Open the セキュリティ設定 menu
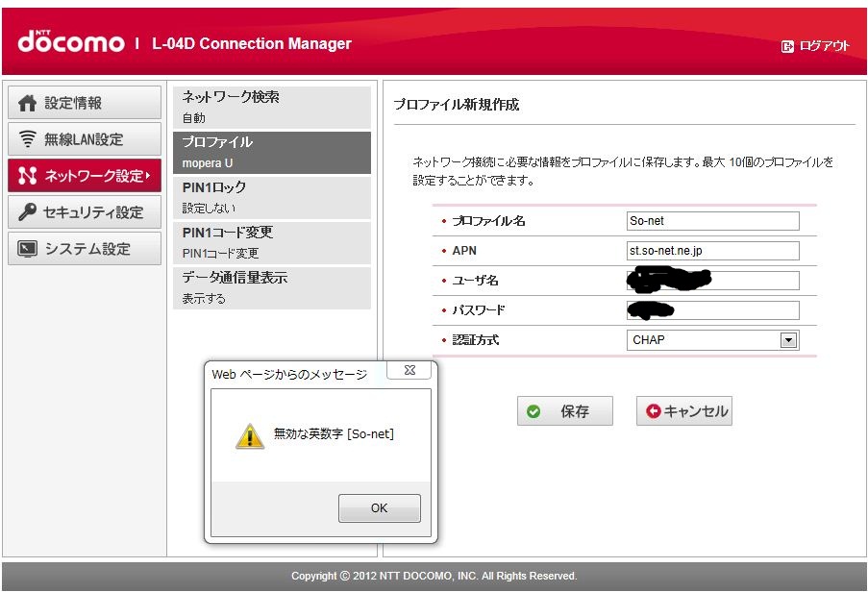Viewport: 868px width, 592px height. pyautogui.click(x=85, y=211)
